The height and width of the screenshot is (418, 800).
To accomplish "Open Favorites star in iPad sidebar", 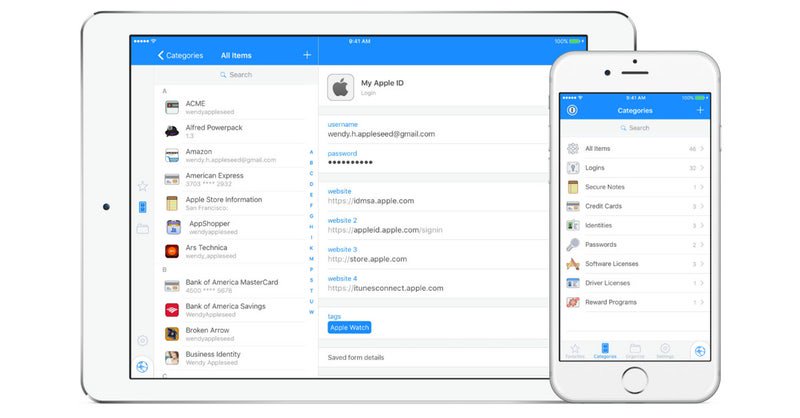I will [143, 186].
